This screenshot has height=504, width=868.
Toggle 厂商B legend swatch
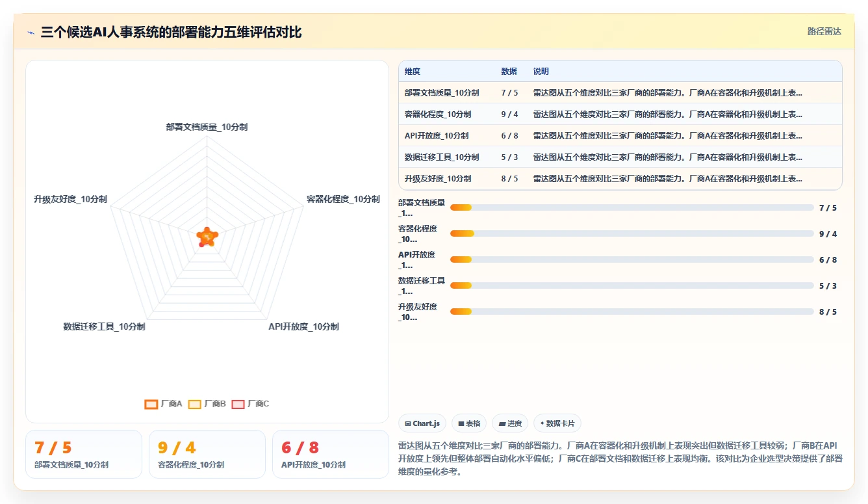tap(195, 404)
